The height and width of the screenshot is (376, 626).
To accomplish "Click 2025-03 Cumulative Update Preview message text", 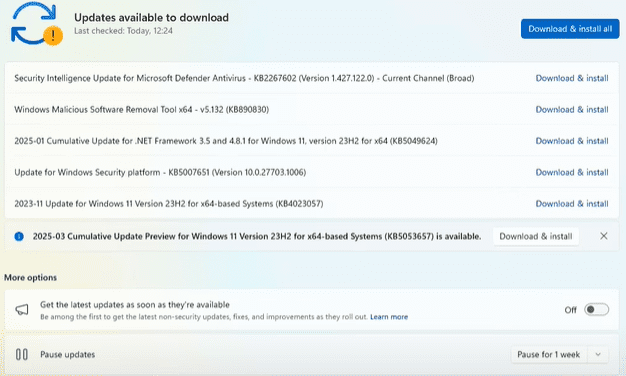I will pyautogui.click(x=257, y=236).
